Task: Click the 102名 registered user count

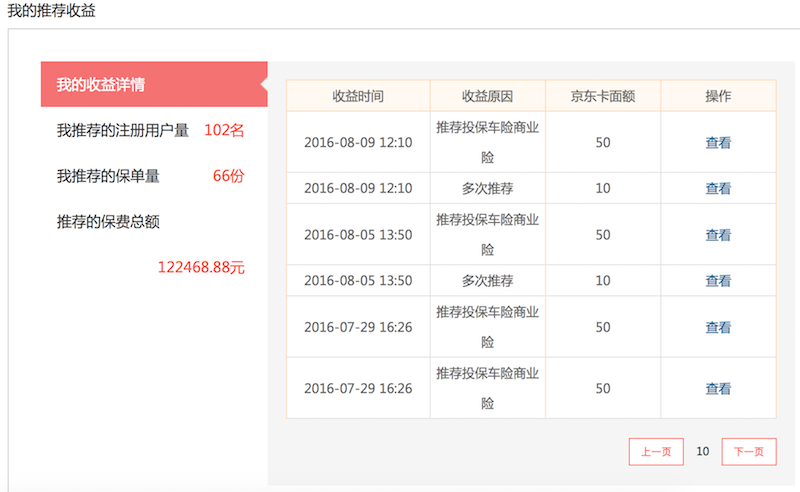Action: click(x=224, y=130)
